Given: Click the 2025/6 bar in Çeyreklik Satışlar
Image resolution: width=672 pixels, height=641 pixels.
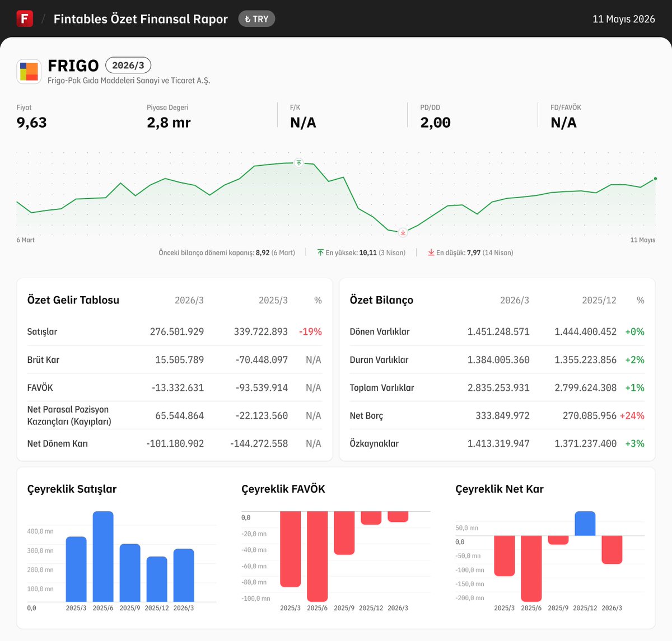Looking at the screenshot, I should 103,556.
